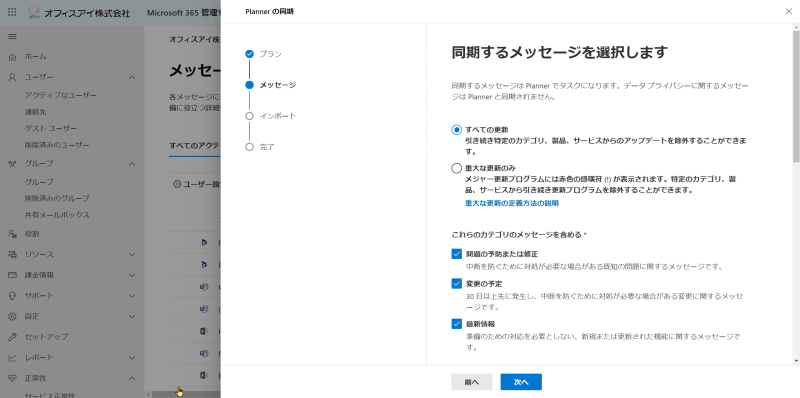
Task: Open 連絡先 in sidebar
Action: (x=35, y=112)
